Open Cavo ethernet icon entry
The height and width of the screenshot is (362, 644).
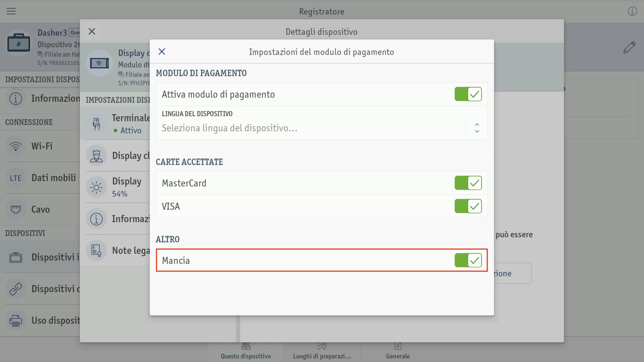point(16,209)
